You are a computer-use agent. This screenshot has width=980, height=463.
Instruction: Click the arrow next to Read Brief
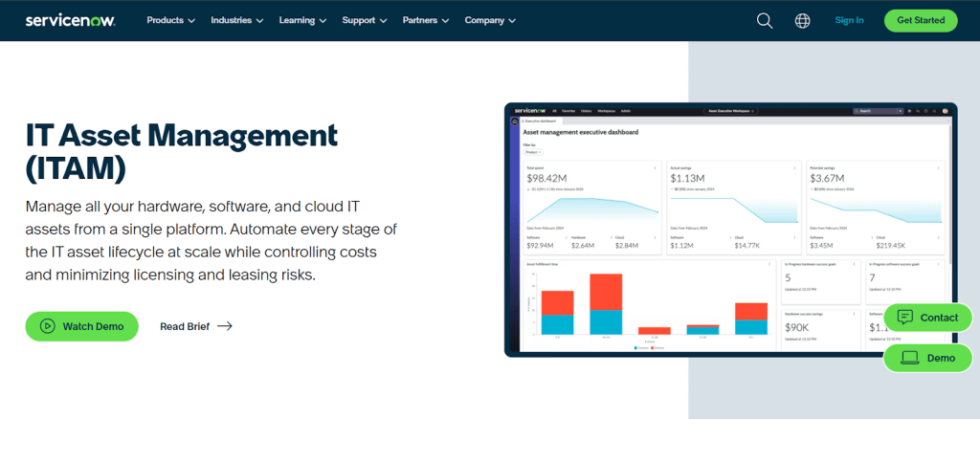click(x=225, y=326)
